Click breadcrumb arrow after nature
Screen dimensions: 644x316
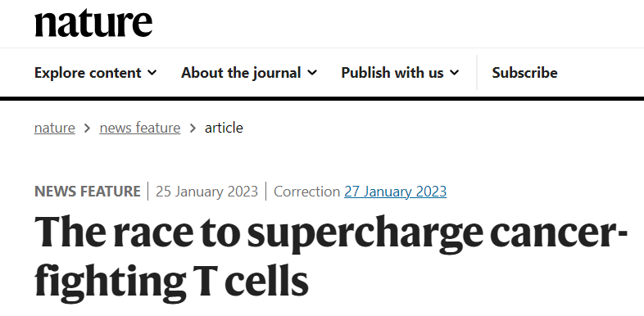[x=87, y=128]
